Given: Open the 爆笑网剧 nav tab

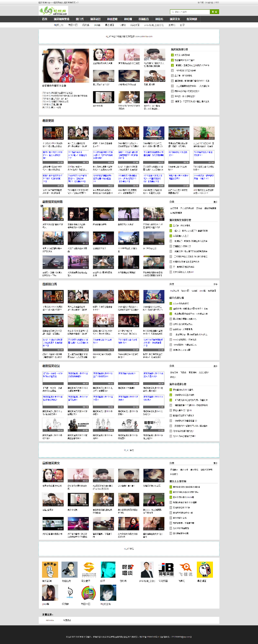Looking at the screenshot, I should pos(192,19).
